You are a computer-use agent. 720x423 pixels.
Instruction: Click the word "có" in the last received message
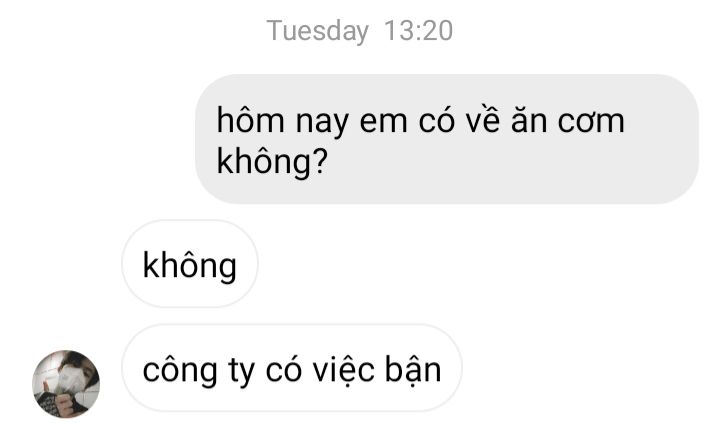(x=283, y=369)
